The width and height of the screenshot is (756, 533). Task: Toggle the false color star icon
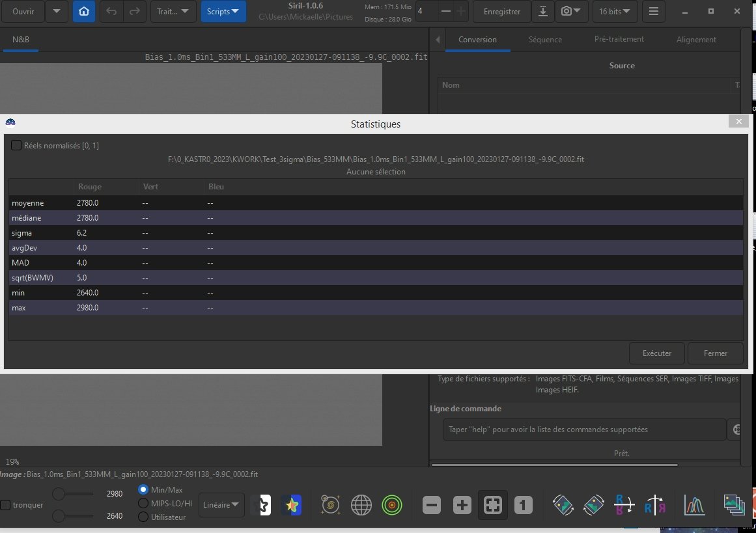tap(291, 505)
